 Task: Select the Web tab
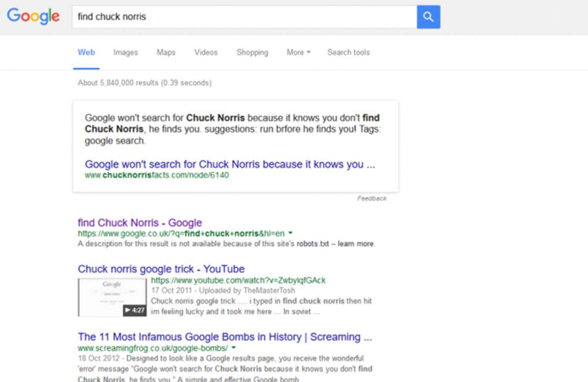pyautogui.click(x=86, y=52)
